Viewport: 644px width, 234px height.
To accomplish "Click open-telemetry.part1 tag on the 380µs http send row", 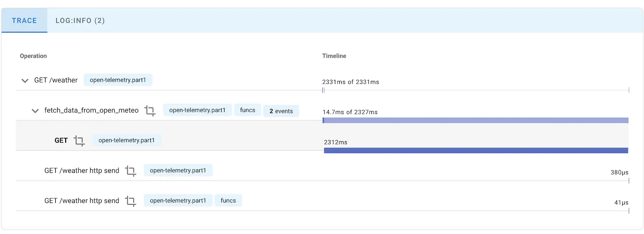I will (x=178, y=170).
